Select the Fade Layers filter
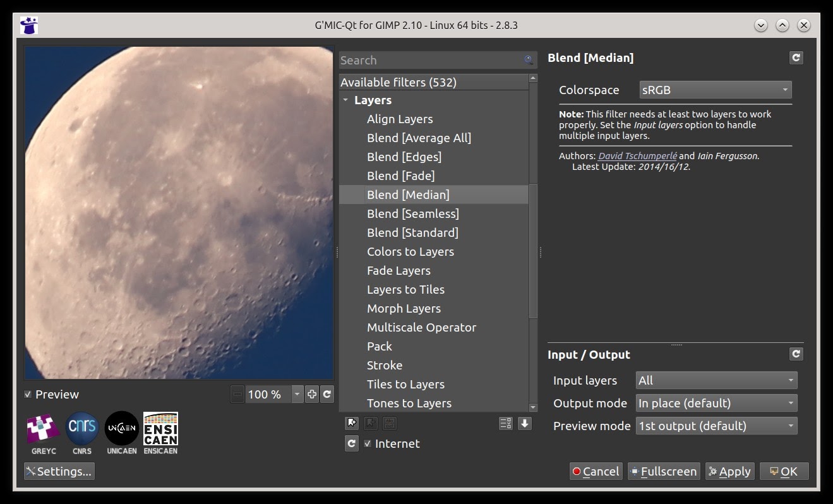This screenshot has height=504, width=833. [x=399, y=270]
